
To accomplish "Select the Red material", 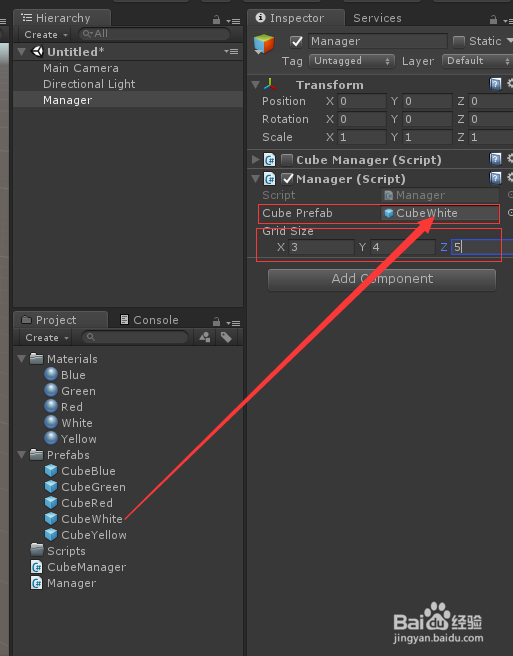I will [x=72, y=407].
